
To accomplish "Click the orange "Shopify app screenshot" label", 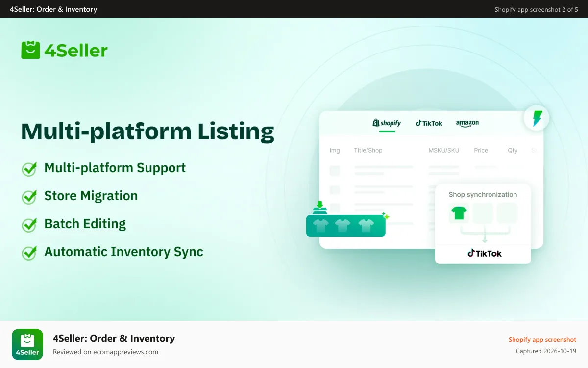I will [542, 339].
